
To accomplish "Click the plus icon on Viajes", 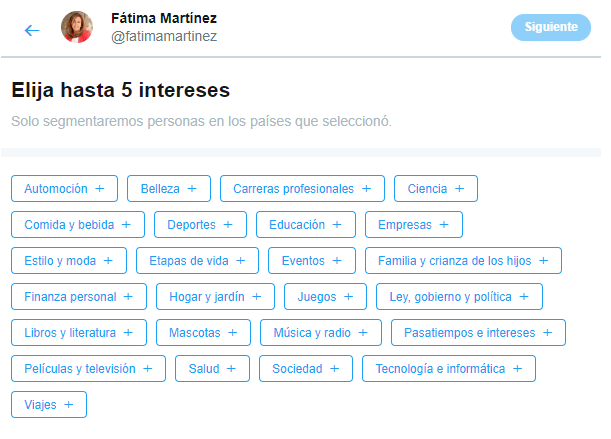I will tap(68, 404).
